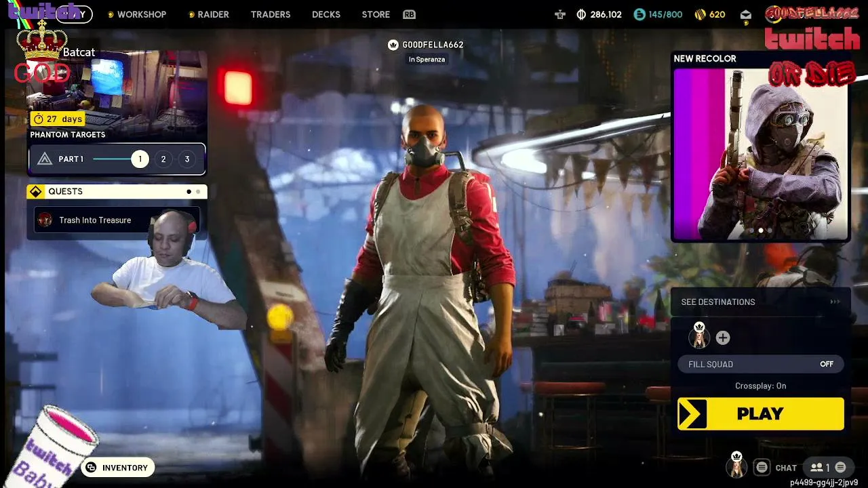Image resolution: width=868 pixels, height=488 pixels.
Task: Open the New Recolor promo image
Action: 760,154
